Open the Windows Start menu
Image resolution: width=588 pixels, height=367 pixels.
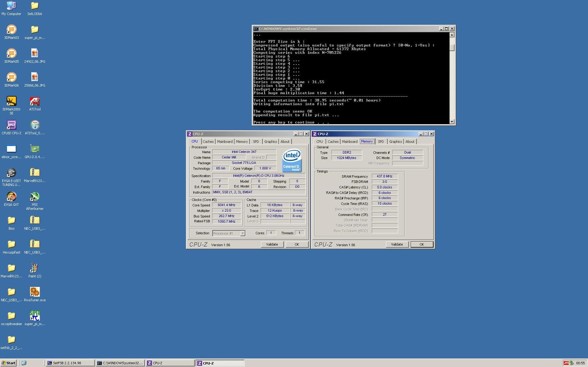(8, 363)
